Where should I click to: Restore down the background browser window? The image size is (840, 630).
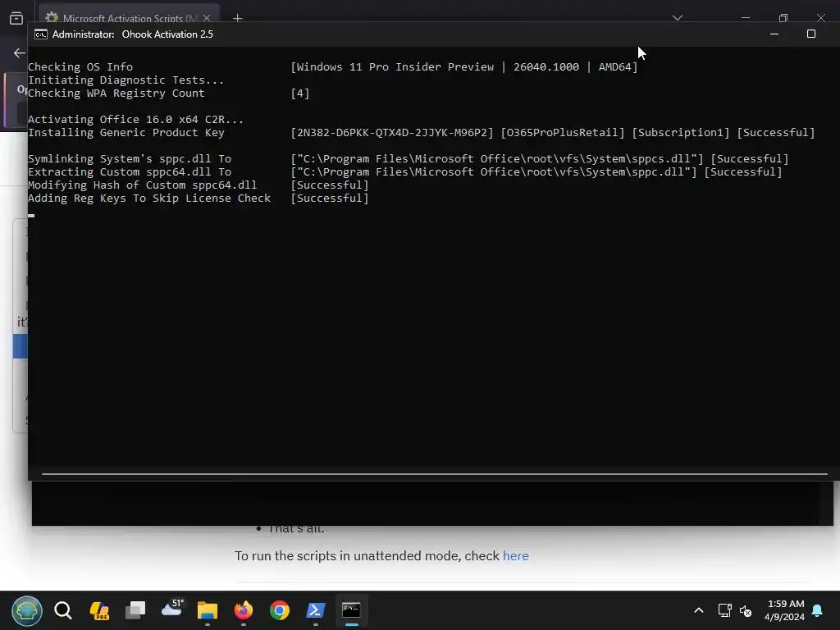tap(783, 17)
